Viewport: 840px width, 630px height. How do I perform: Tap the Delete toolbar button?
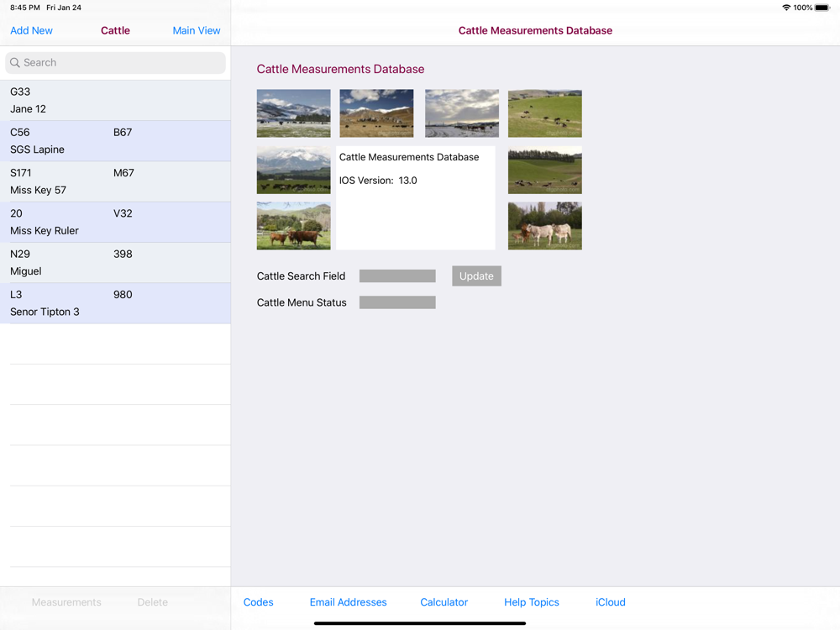[153, 602]
